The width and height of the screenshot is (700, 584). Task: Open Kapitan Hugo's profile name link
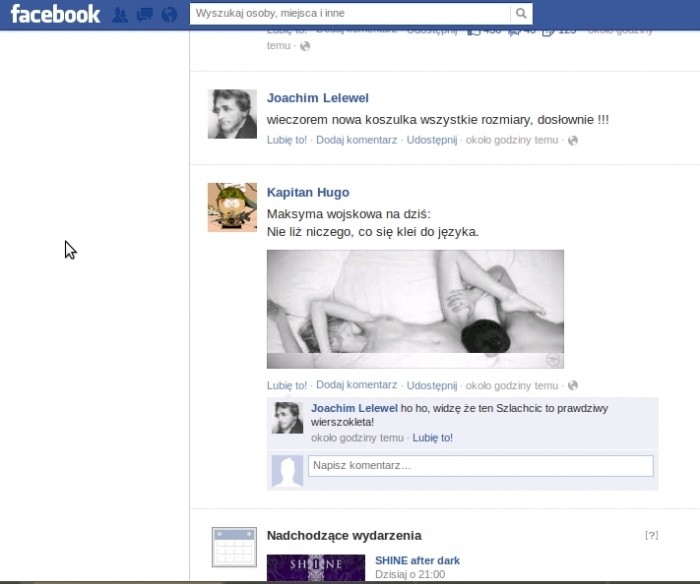(x=308, y=192)
